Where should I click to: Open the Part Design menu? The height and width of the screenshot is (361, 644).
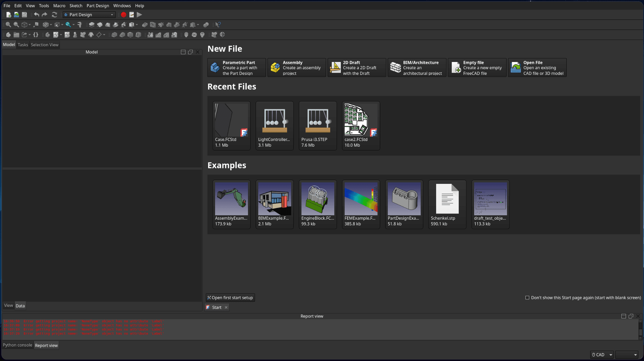(x=98, y=6)
